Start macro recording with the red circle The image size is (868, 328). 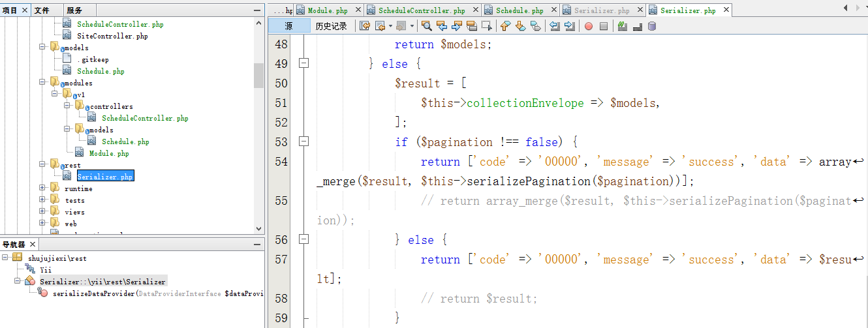[x=588, y=26]
